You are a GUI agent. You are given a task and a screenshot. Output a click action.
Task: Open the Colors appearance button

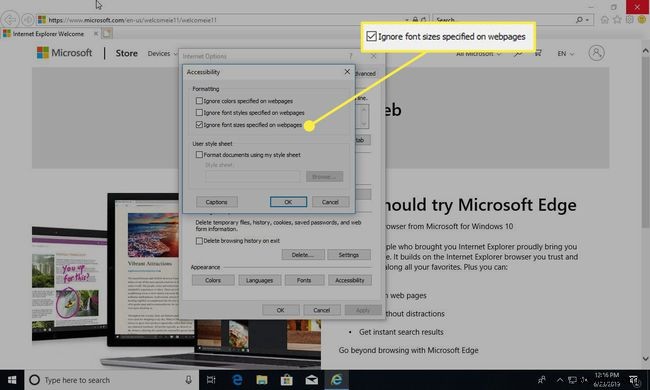(x=213, y=280)
